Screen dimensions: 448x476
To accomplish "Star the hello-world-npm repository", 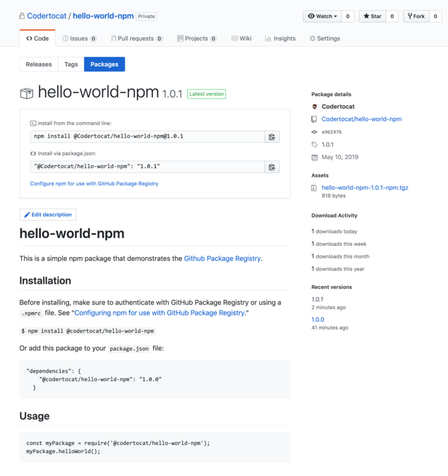I will point(372,17).
